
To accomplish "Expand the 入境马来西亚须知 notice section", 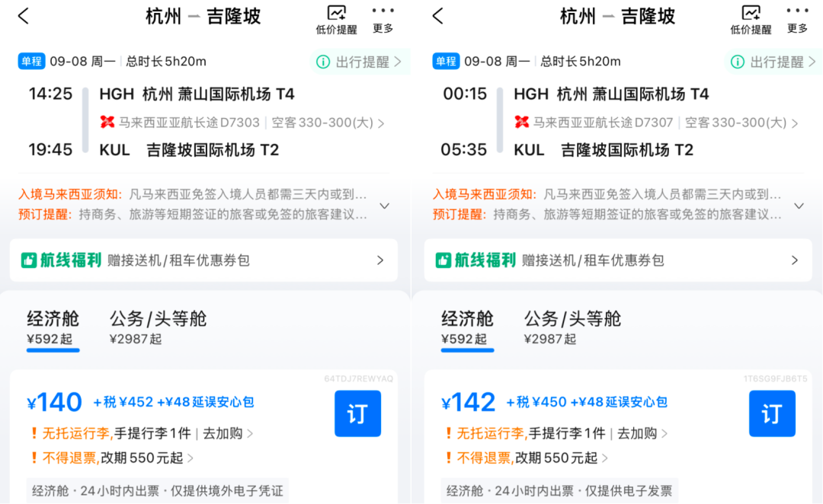I will tap(384, 204).
